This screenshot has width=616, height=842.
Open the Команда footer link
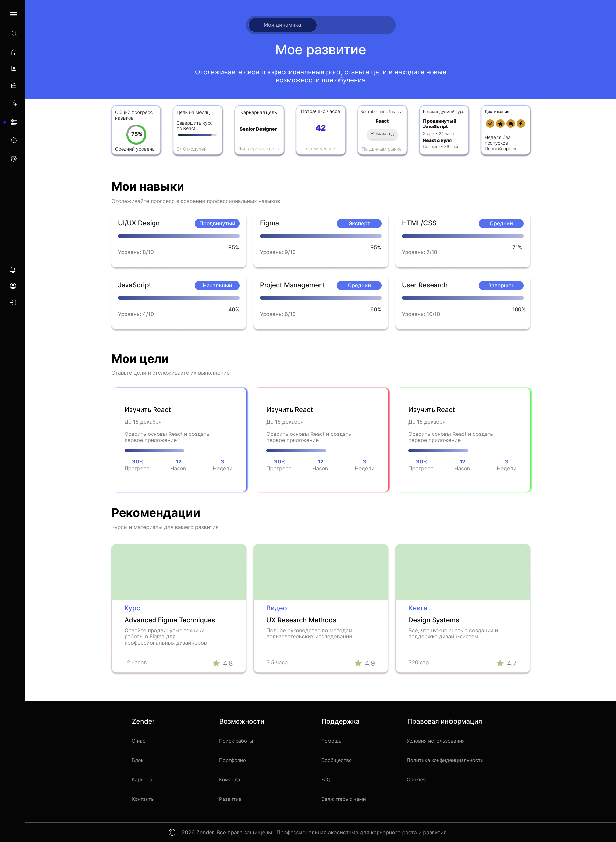point(229,780)
